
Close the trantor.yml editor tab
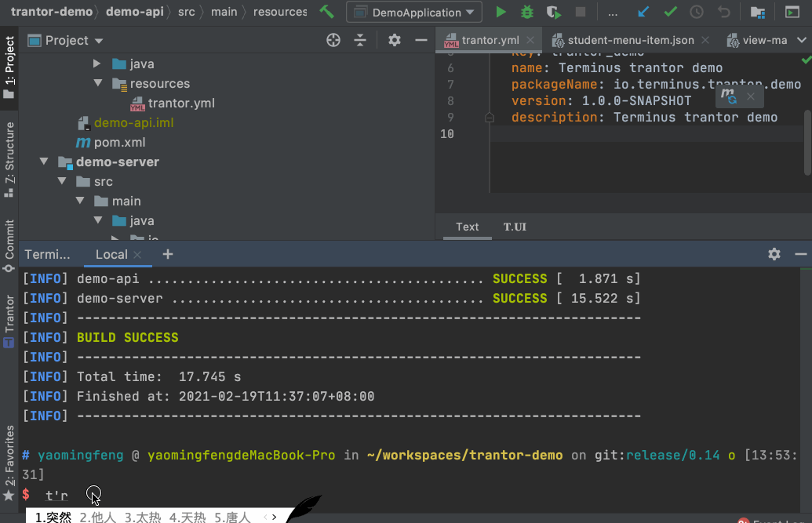(x=530, y=40)
